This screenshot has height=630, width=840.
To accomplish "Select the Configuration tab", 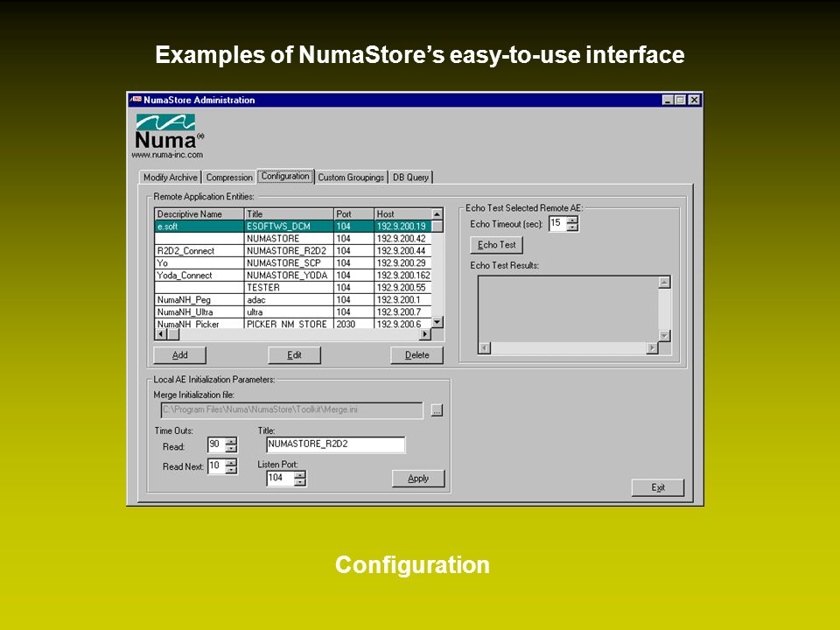I will point(285,176).
